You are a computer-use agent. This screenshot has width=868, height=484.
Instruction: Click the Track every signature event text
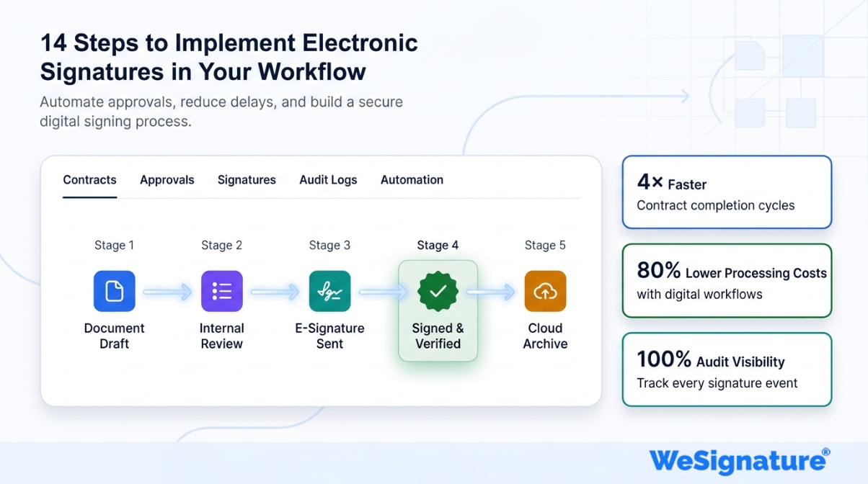pos(717,383)
